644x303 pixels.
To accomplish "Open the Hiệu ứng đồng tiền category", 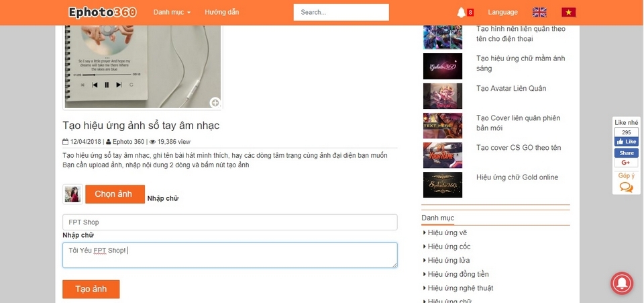I will (x=458, y=274).
